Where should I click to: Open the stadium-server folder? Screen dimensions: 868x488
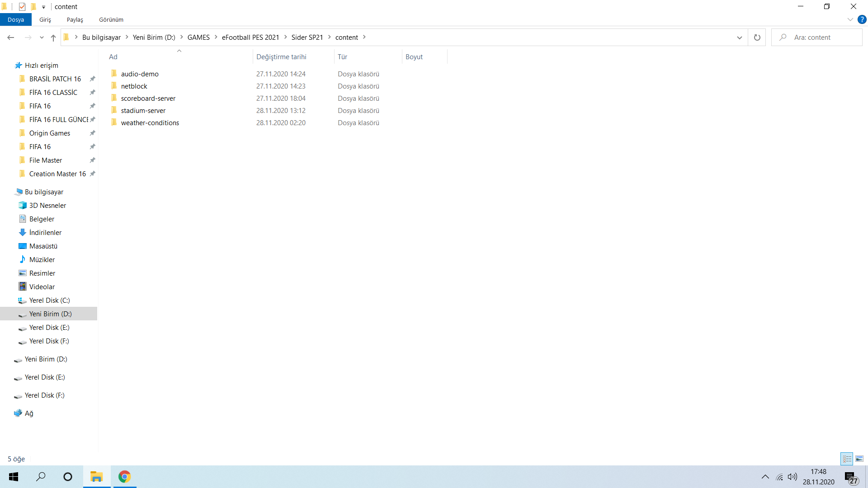[143, 111]
